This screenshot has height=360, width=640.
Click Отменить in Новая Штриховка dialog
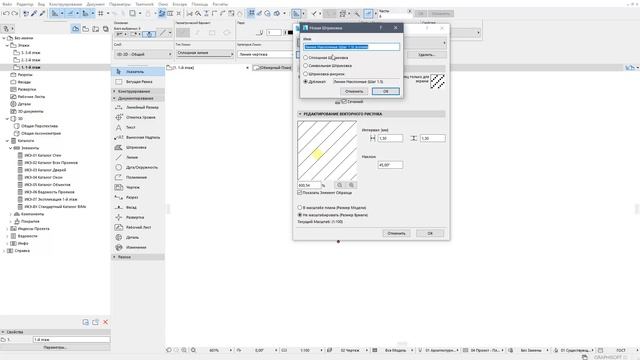(354, 91)
